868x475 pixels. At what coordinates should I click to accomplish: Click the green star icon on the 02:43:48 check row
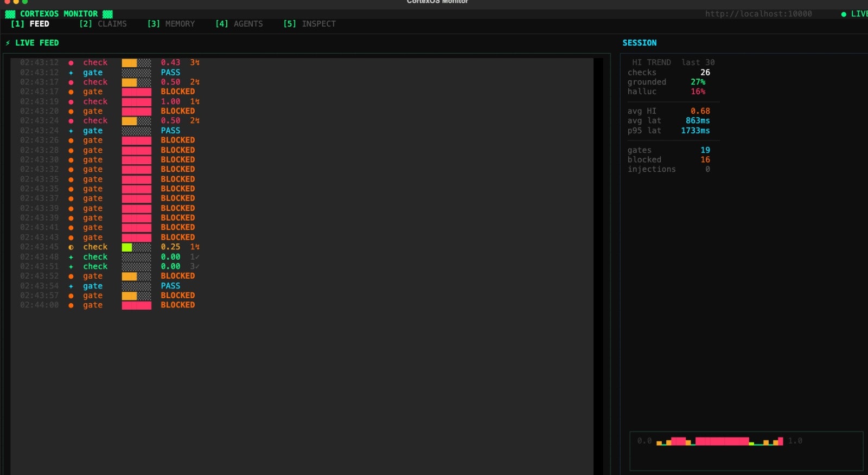(71, 257)
